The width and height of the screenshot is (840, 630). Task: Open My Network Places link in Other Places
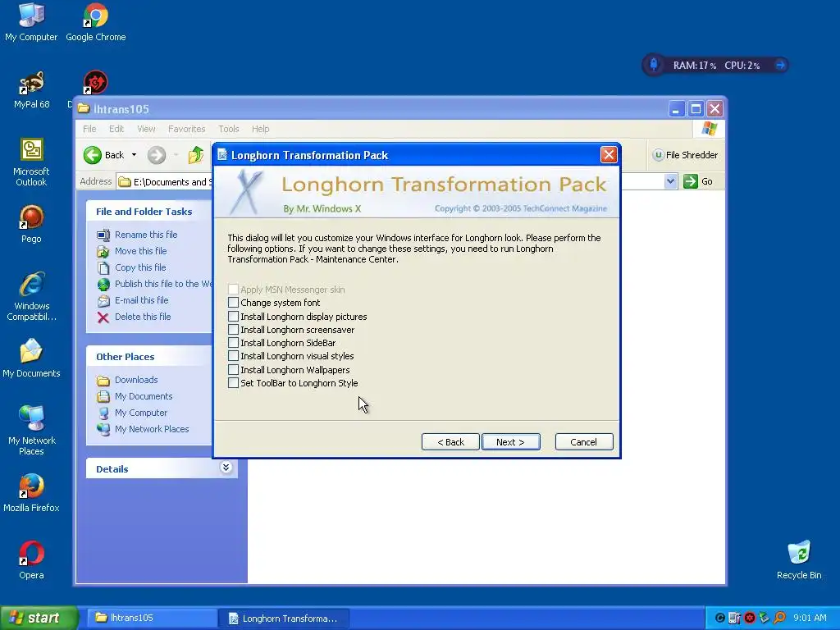(152, 429)
